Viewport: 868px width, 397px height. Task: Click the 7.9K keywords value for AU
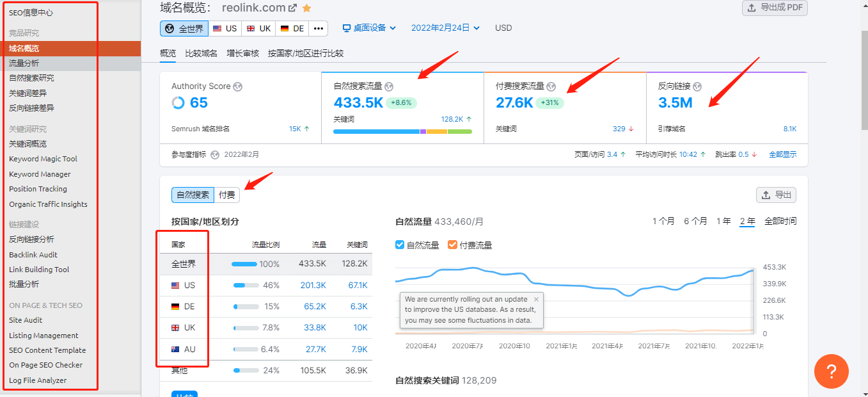(x=359, y=350)
